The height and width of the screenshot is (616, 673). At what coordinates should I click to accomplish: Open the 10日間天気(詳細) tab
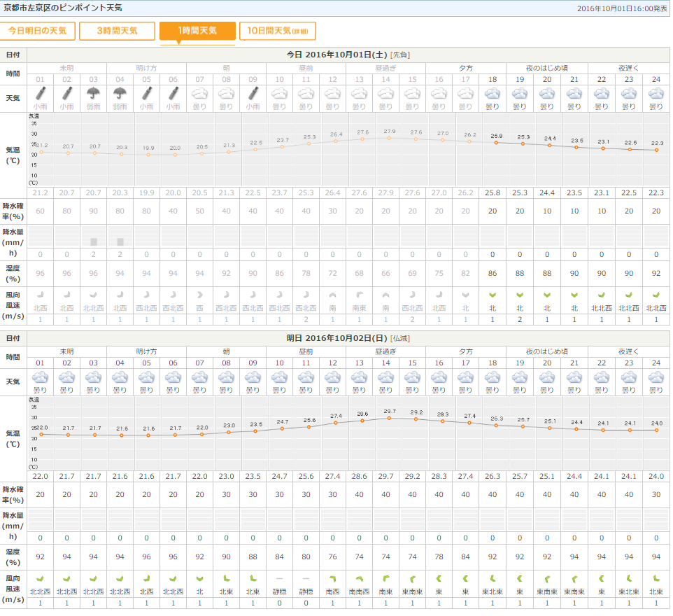pos(278,31)
